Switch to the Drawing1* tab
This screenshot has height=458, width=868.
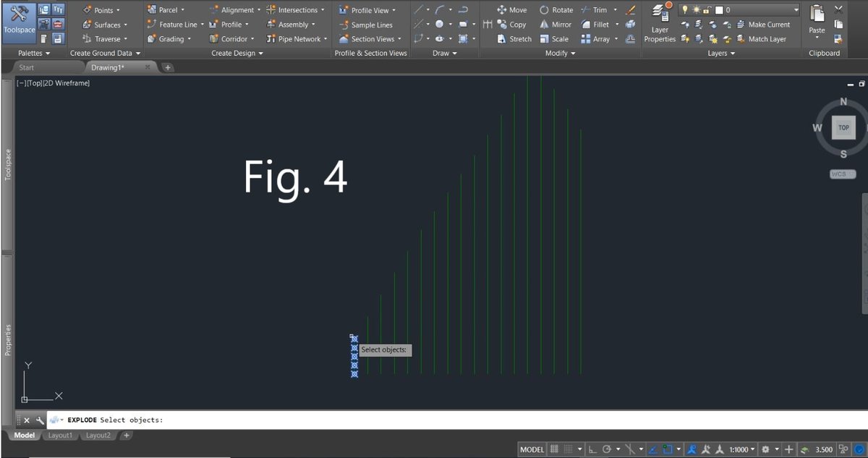click(x=107, y=67)
